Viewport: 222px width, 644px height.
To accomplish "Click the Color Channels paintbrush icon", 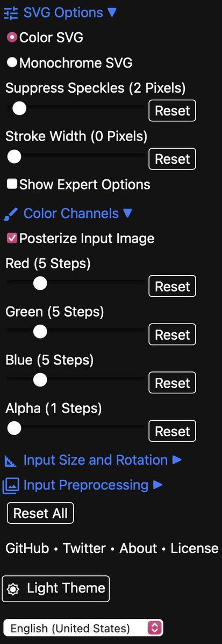I will (11, 215).
